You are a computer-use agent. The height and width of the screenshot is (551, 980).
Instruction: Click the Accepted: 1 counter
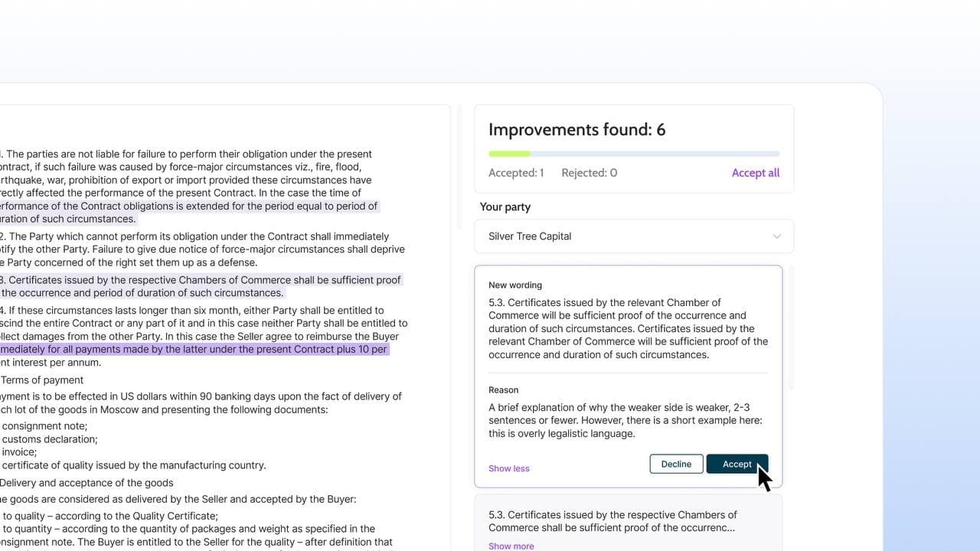[x=516, y=172]
